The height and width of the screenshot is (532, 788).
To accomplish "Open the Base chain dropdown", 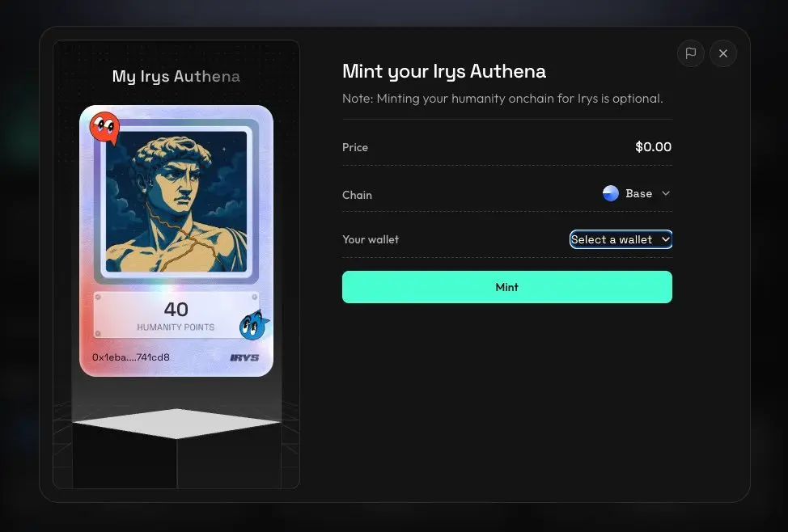I will point(636,193).
